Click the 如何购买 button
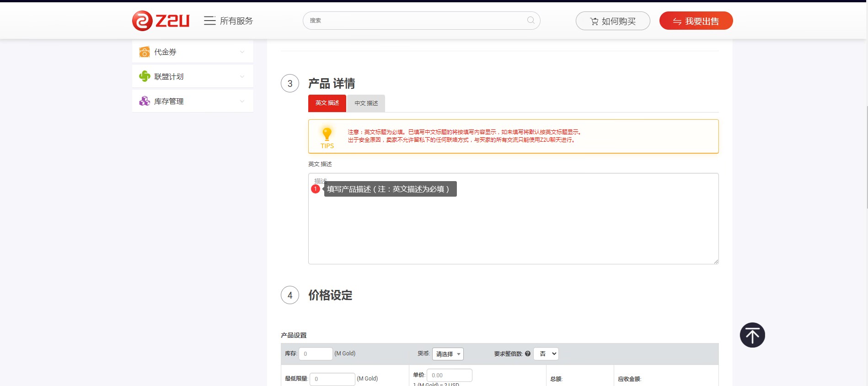 coord(612,21)
